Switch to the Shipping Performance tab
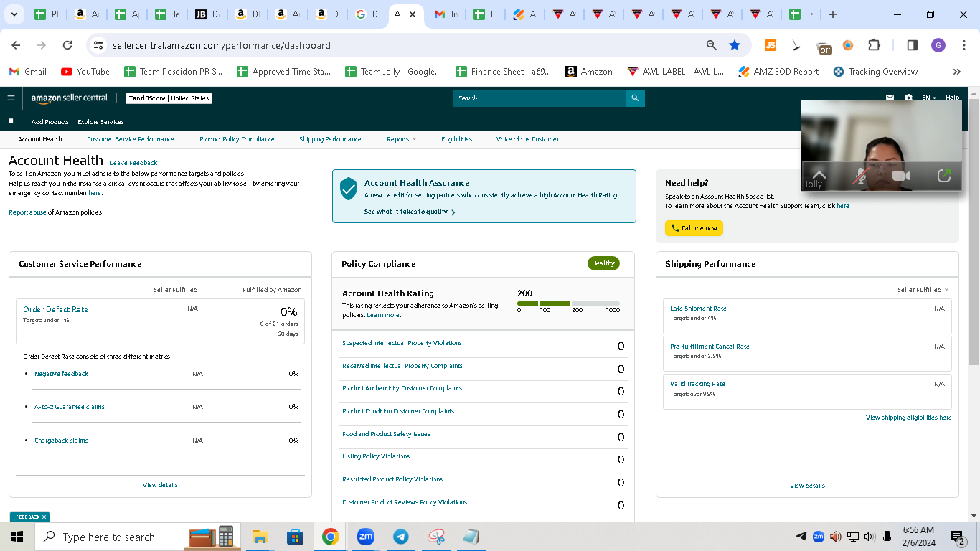 click(x=330, y=139)
